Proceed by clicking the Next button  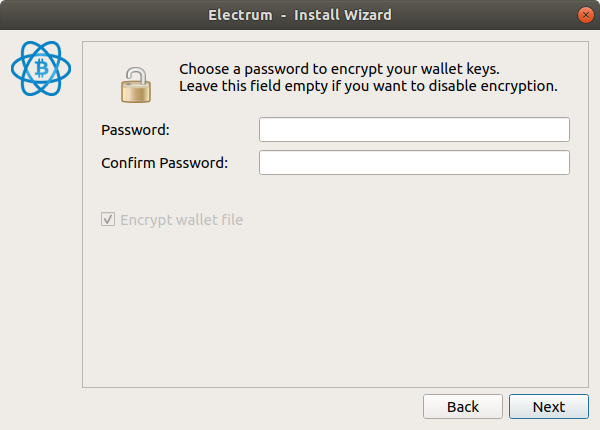tap(549, 407)
